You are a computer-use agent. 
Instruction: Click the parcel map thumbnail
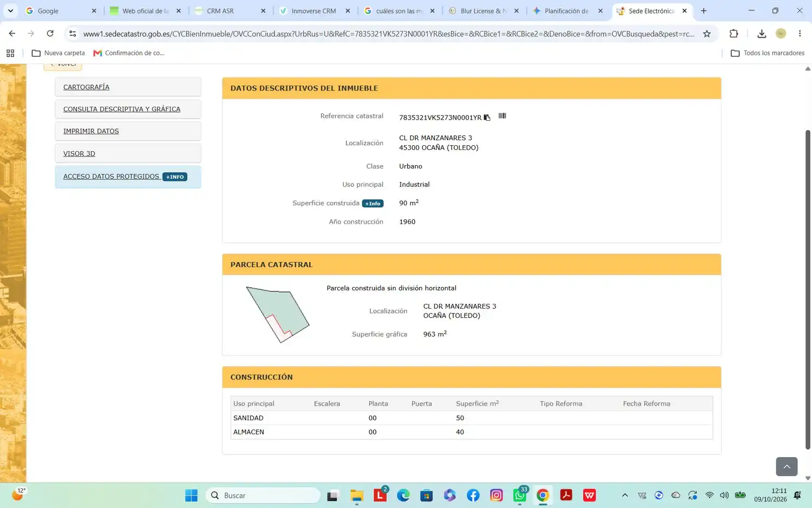pyautogui.click(x=278, y=315)
